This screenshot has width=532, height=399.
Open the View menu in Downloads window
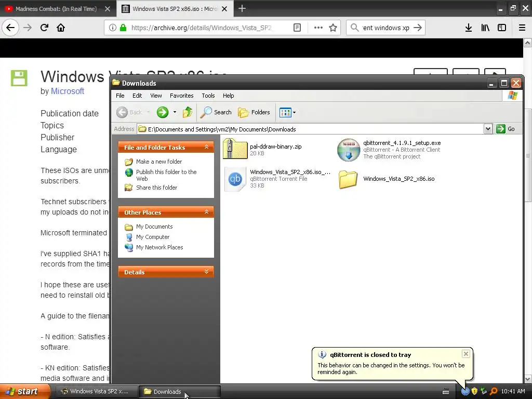coord(156,96)
